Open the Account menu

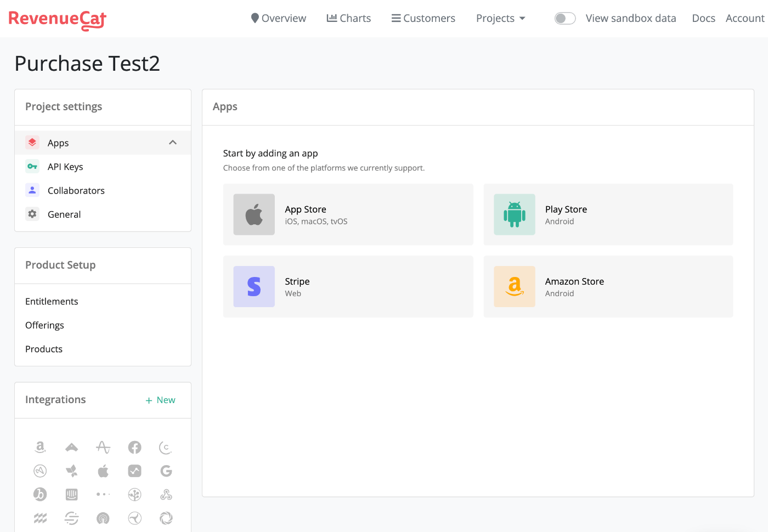click(x=744, y=18)
